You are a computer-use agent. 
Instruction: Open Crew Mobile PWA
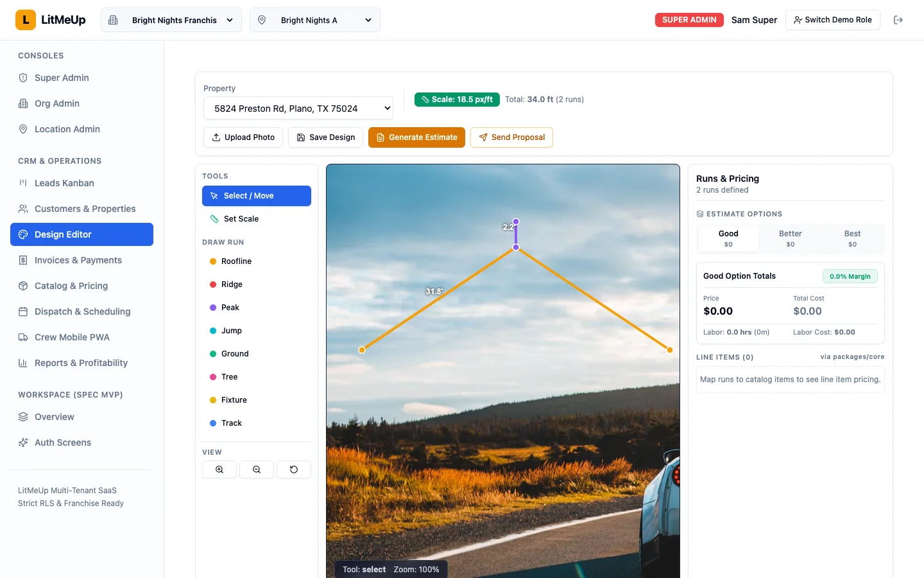(81, 337)
